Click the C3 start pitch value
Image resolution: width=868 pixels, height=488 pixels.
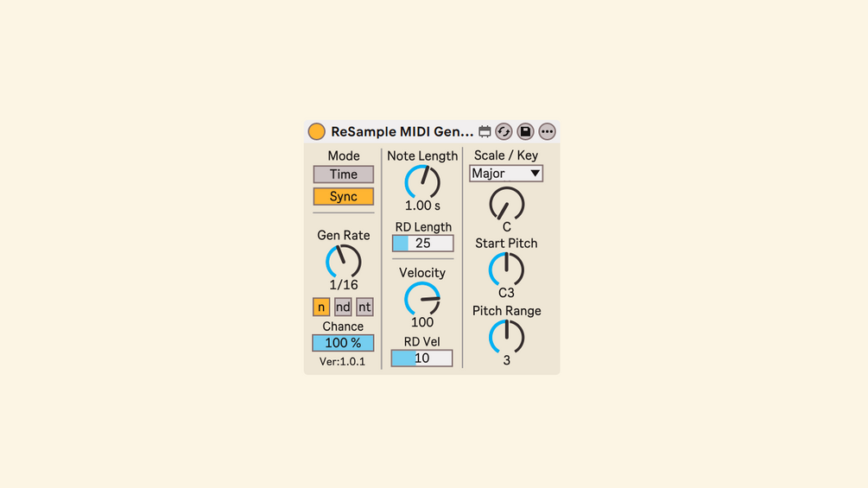pos(506,293)
